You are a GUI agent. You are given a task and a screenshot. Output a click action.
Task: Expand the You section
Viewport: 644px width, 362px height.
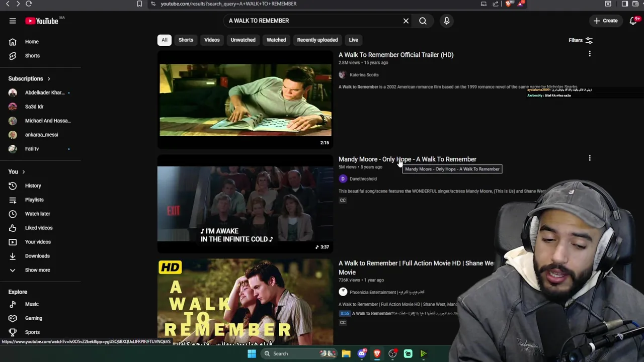[x=17, y=172]
